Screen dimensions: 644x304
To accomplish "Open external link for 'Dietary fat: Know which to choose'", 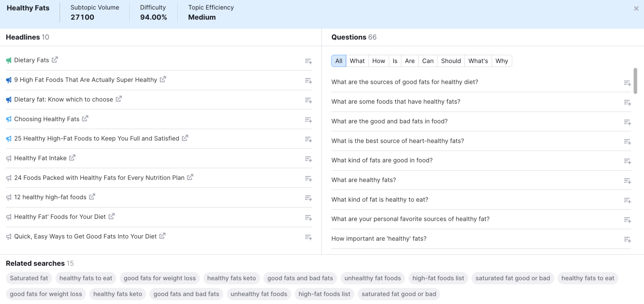I will coord(119,99).
